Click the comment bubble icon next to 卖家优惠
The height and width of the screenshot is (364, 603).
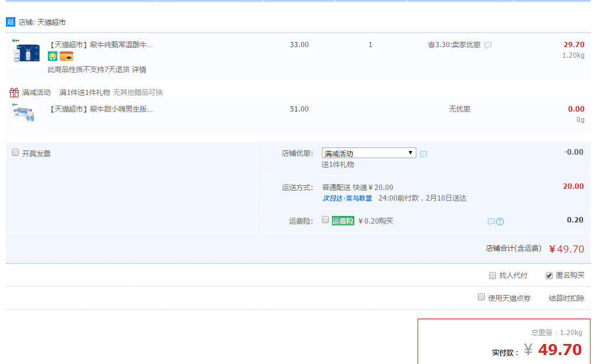[488, 45]
